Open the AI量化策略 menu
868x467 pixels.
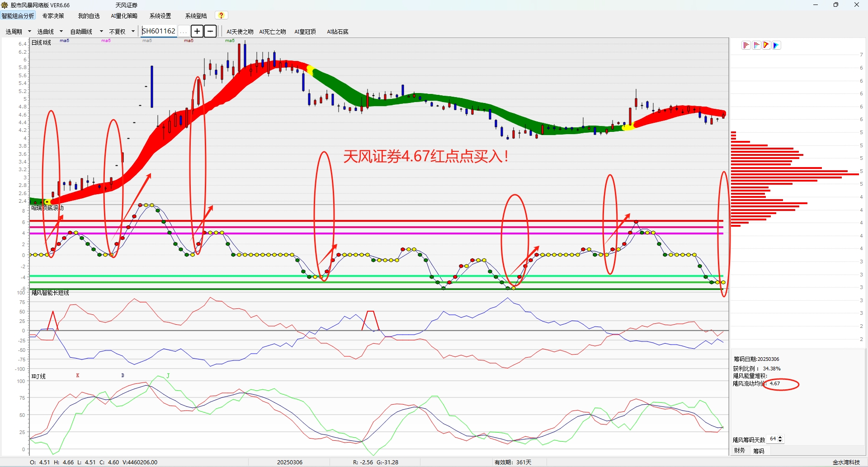(124, 16)
